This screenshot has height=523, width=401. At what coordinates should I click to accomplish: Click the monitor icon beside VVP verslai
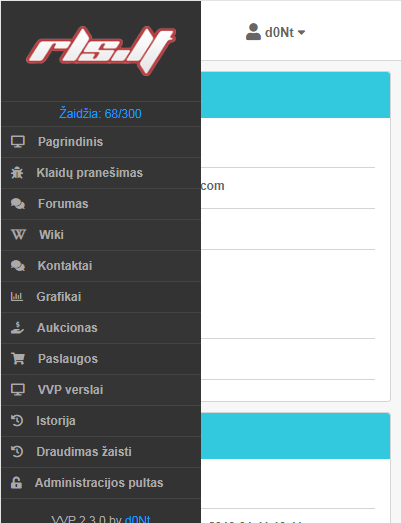18,390
